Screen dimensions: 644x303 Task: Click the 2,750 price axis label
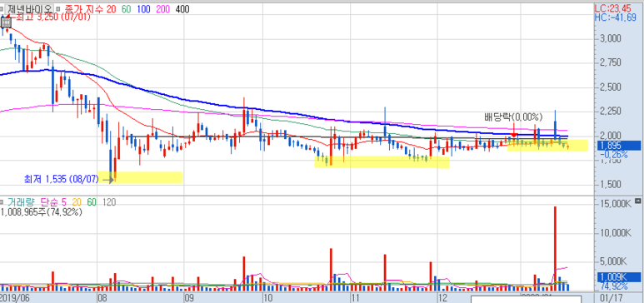611,62
